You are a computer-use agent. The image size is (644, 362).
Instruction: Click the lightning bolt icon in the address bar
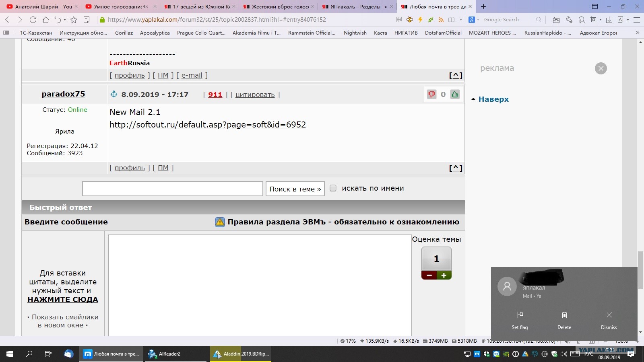tap(420, 19)
